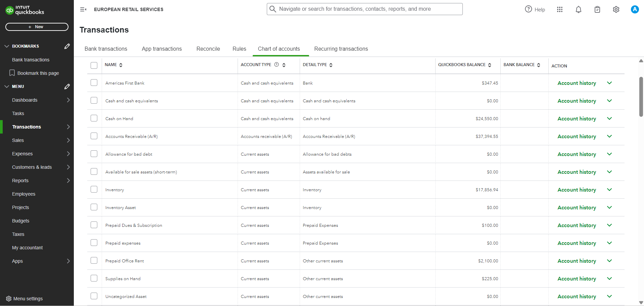
Task: Open the notifications bell
Action: 578,9
